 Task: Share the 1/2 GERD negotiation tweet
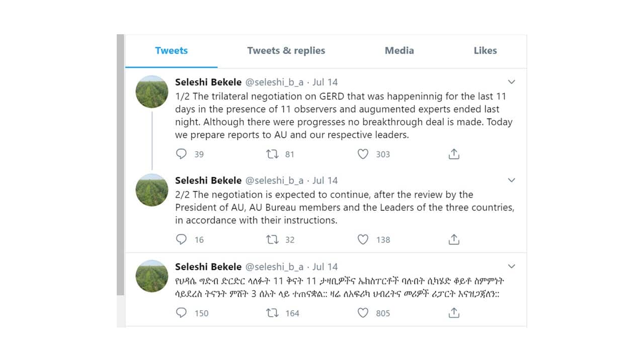(x=454, y=154)
